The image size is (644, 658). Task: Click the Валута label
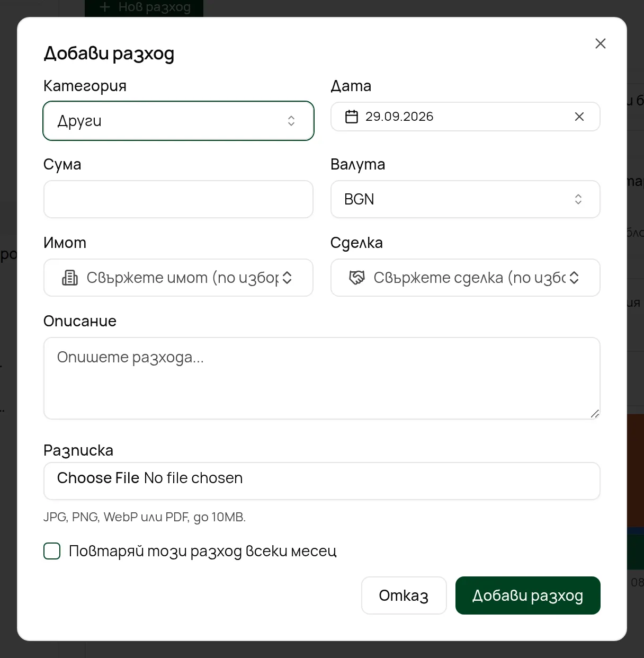tap(358, 164)
